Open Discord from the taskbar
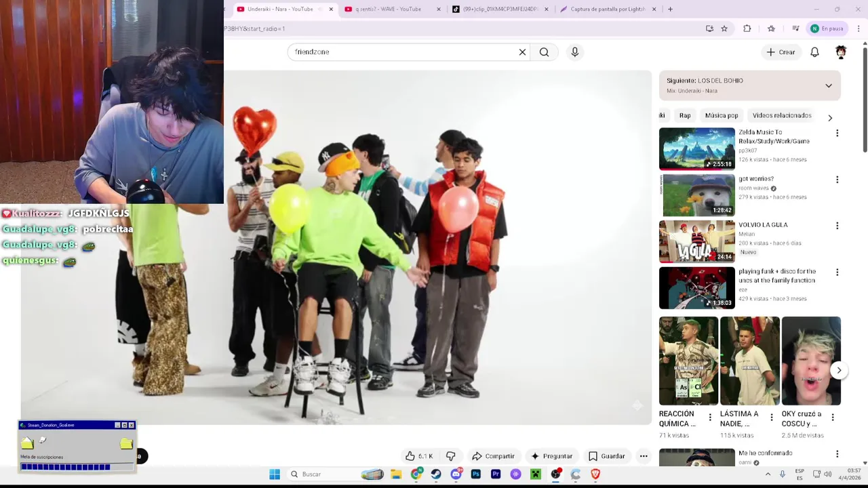868x488 pixels. tap(456, 474)
